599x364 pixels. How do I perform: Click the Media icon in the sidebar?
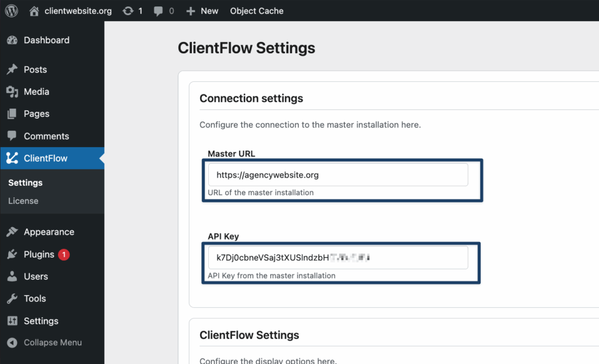click(12, 92)
